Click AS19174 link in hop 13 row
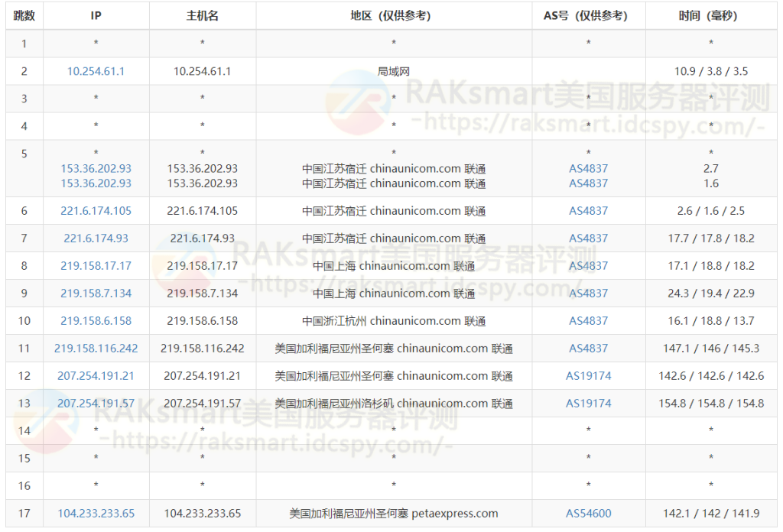783x532 pixels. pyautogui.click(x=588, y=404)
